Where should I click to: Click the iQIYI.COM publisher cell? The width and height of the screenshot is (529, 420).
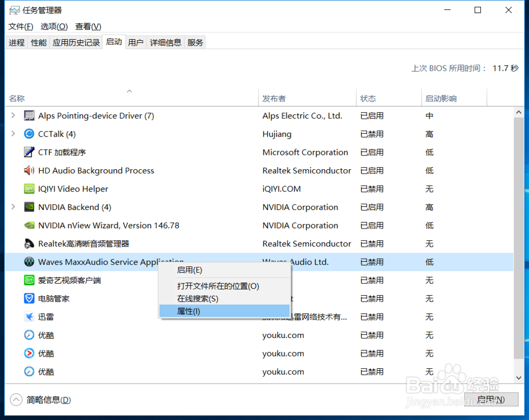(281, 189)
